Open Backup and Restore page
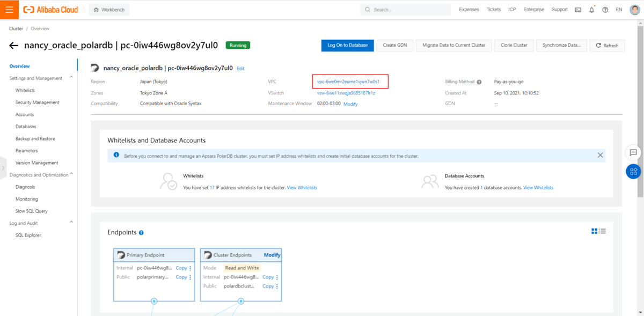The height and width of the screenshot is (316, 644). [35, 138]
